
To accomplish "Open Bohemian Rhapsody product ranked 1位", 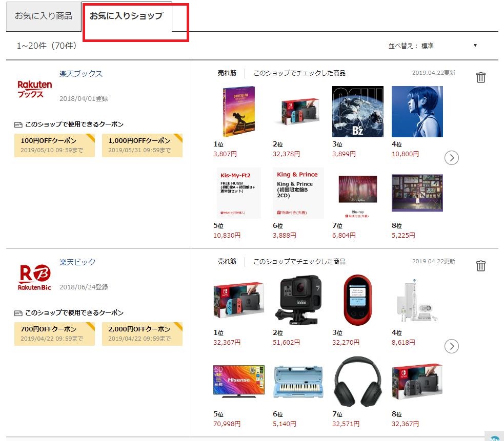I will click(x=239, y=111).
